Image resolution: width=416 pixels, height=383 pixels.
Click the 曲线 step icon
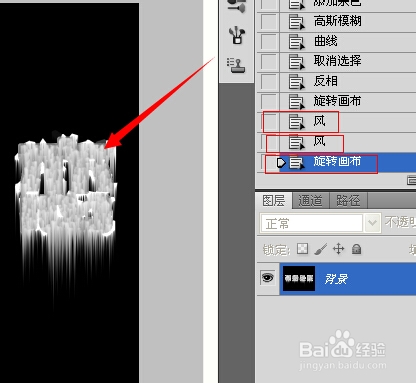(296, 42)
